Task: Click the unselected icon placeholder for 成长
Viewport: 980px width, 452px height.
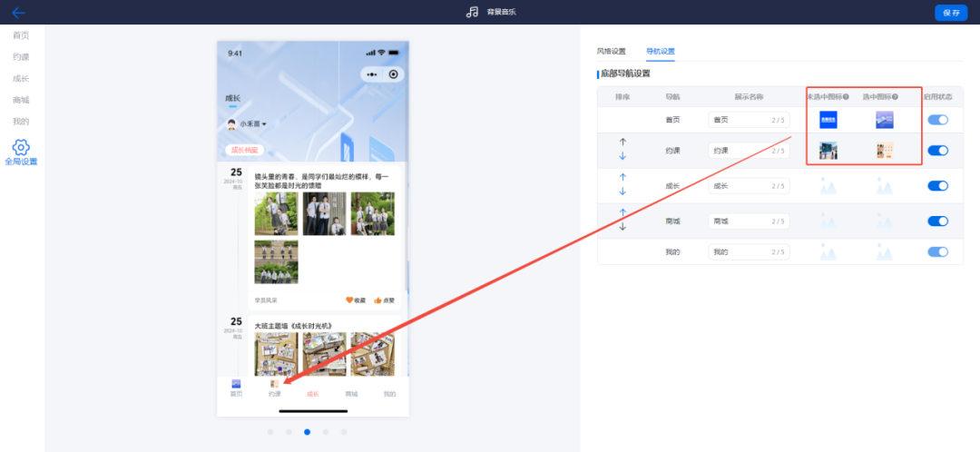Action: [x=828, y=186]
